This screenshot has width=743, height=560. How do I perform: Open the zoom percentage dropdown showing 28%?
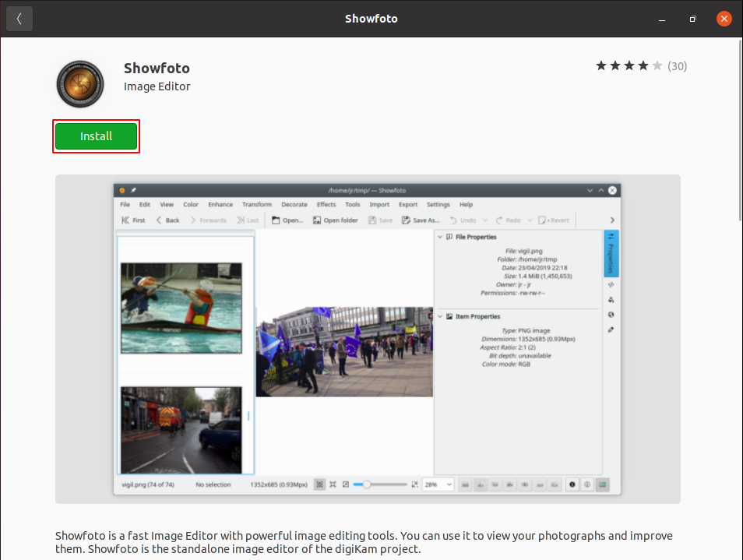click(x=438, y=484)
